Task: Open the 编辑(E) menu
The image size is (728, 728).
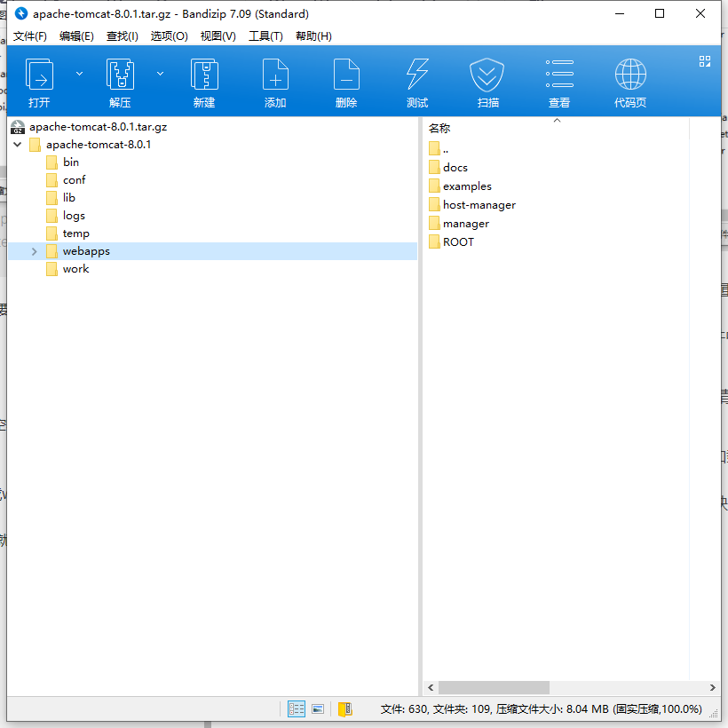Action: tap(76, 36)
